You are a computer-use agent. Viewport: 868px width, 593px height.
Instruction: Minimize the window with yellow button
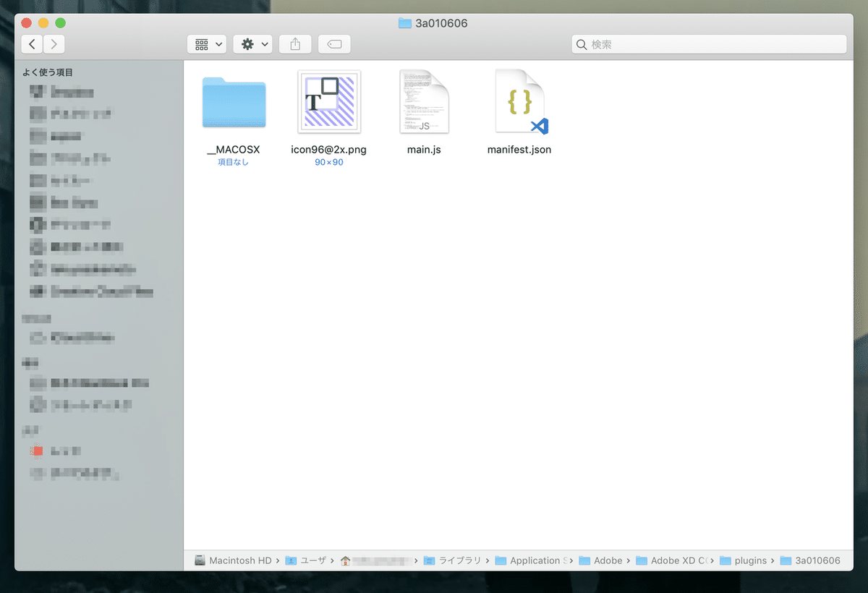point(44,23)
